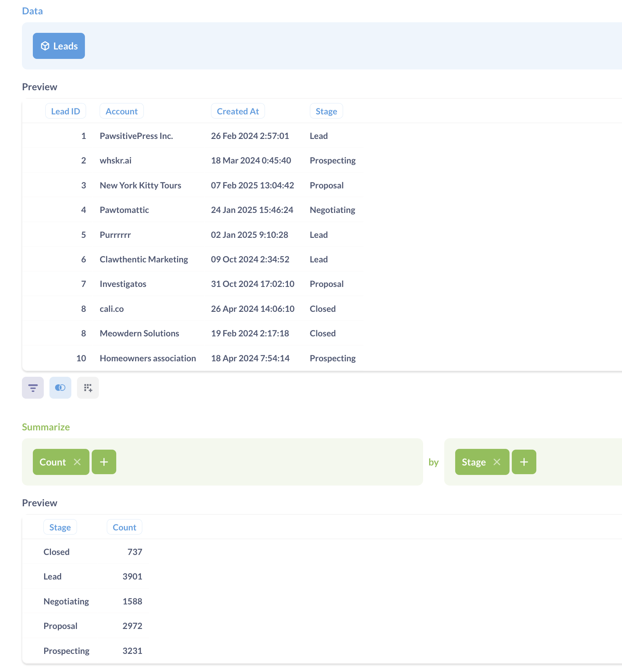Viewport: 622px width, 672px height.
Task: Add another grouping field
Action: coord(524,462)
